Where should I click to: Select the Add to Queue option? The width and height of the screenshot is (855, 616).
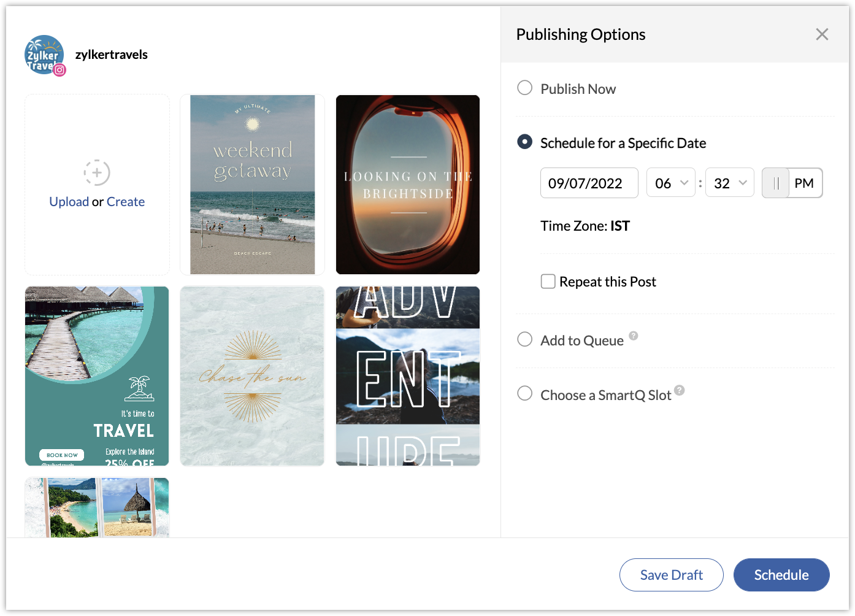(525, 339)
